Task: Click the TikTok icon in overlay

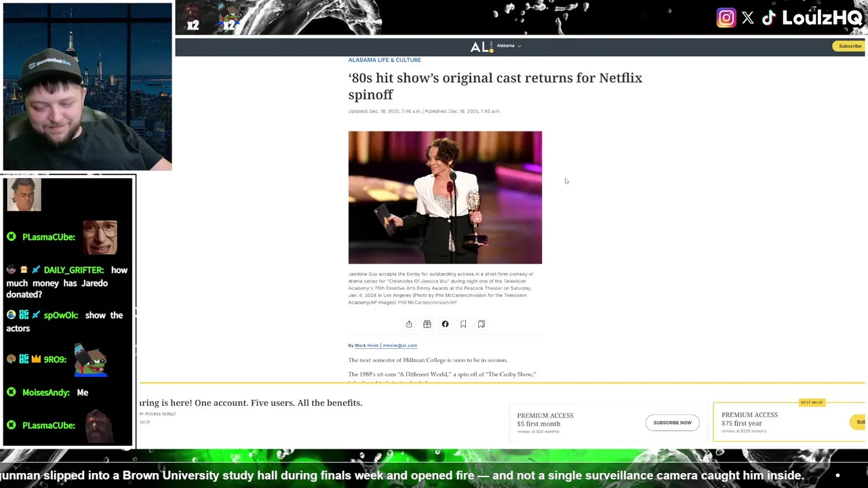Action: (x=768, y=18)
